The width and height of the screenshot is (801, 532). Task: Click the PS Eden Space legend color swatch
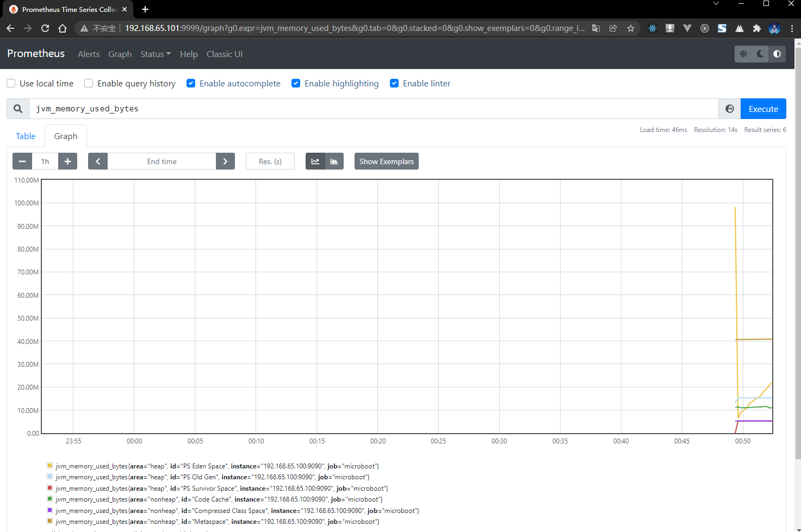pyautogui.click(x=50, y=466)
